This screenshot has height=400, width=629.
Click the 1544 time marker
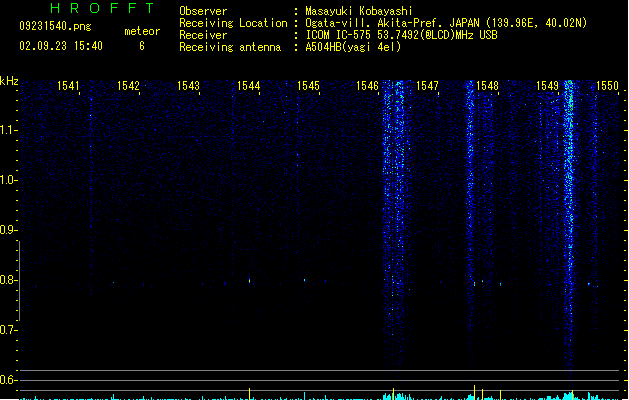pyautogui.click(x=248, y=86)
